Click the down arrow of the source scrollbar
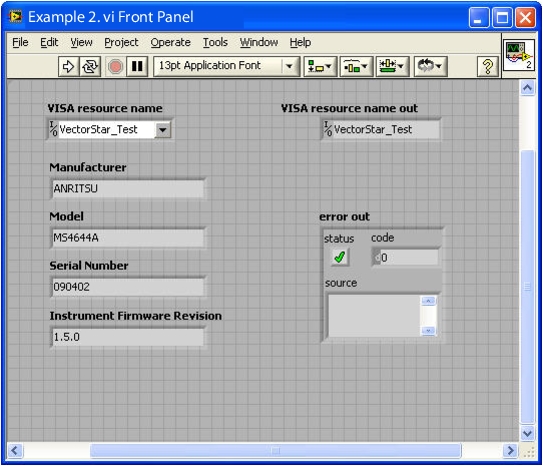 click(x=428, y=331)
